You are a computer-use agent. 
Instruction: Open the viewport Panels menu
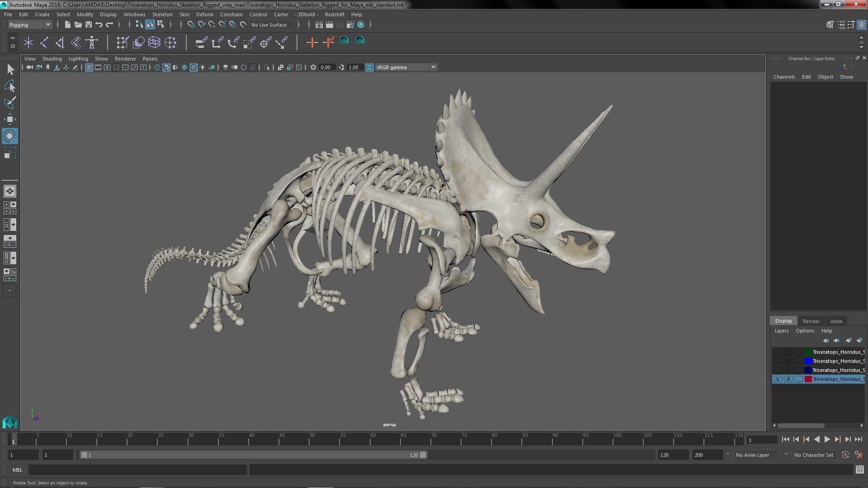click(x=150, y=59)
